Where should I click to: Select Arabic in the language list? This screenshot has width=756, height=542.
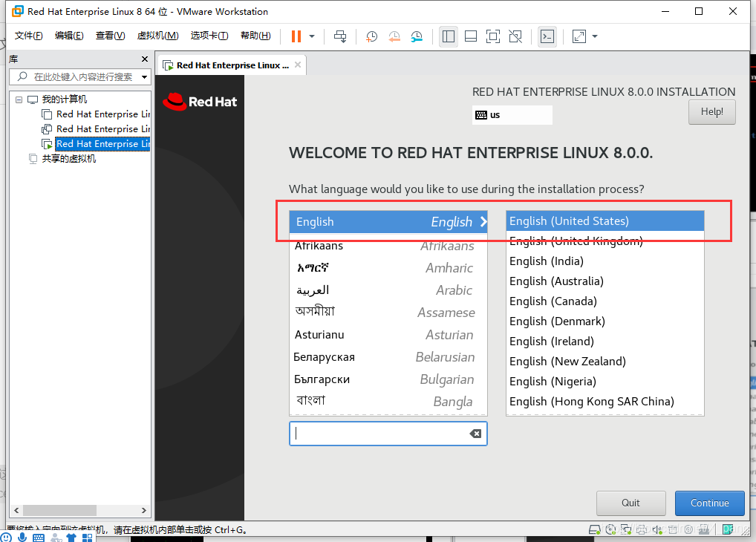pyautogui.click(x=388, y=290)
